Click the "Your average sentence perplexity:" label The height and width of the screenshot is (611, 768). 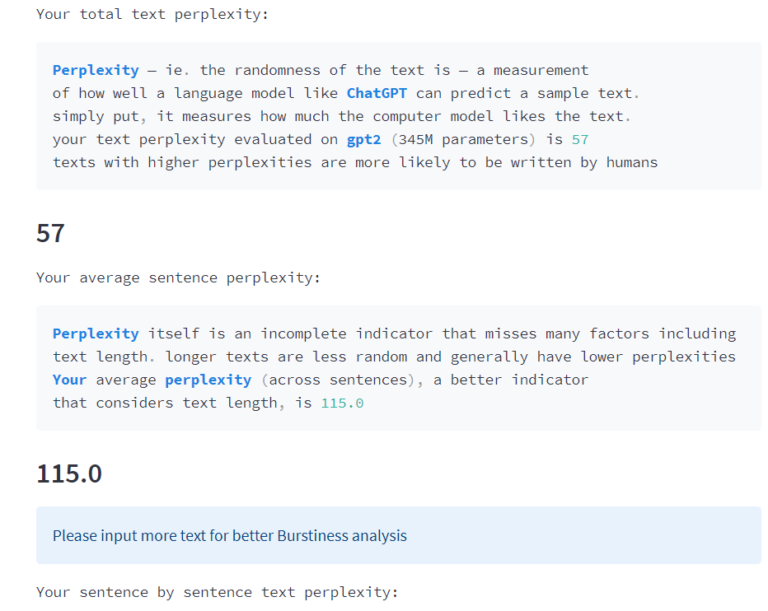[x=178, y=277]
